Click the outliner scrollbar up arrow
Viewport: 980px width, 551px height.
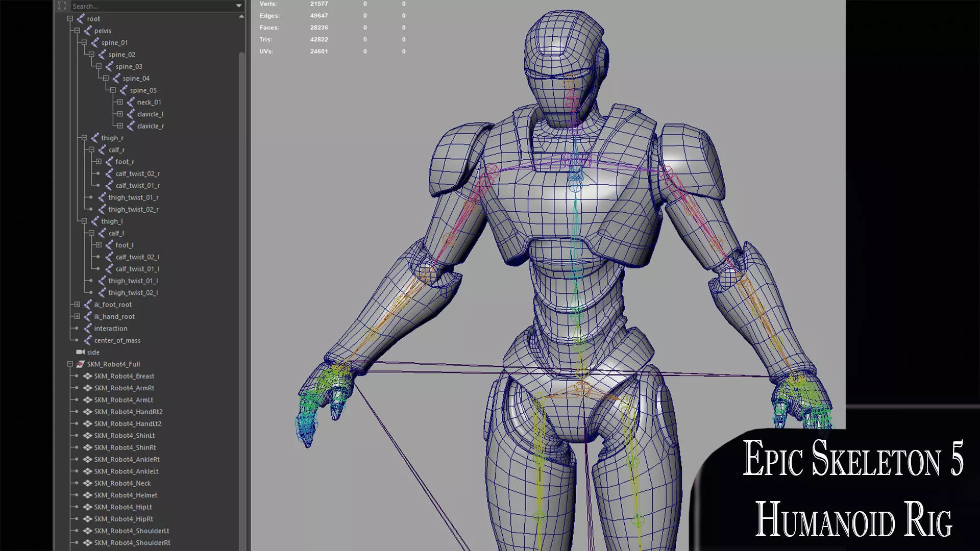(241, 17)
